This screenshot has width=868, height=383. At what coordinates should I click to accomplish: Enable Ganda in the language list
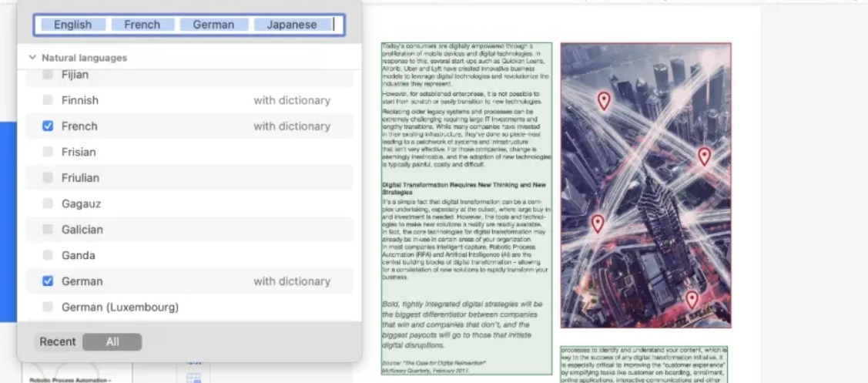[48, 256]
